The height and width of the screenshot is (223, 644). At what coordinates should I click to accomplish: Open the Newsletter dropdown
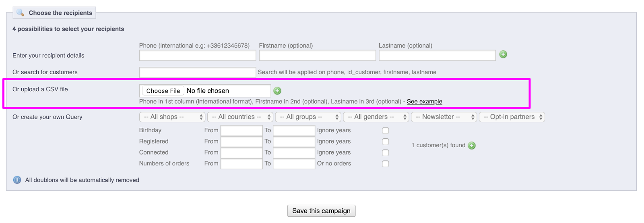click(x=444, y=117)
